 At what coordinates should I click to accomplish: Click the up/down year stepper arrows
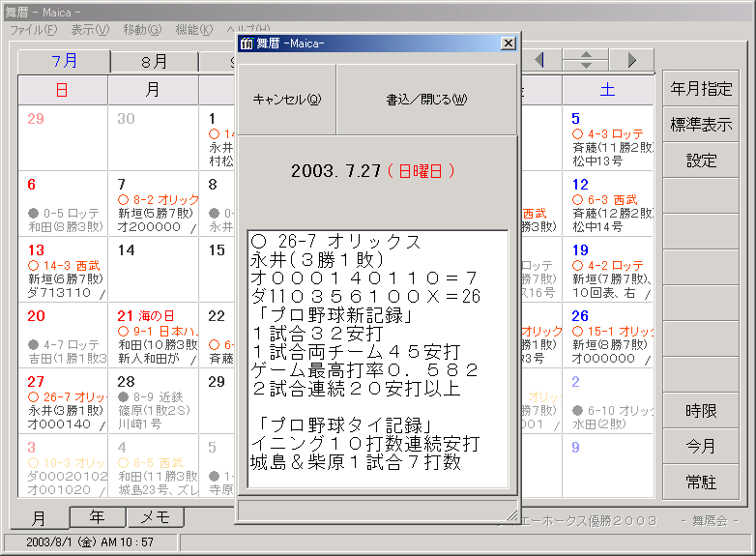(x=585, y=60)
